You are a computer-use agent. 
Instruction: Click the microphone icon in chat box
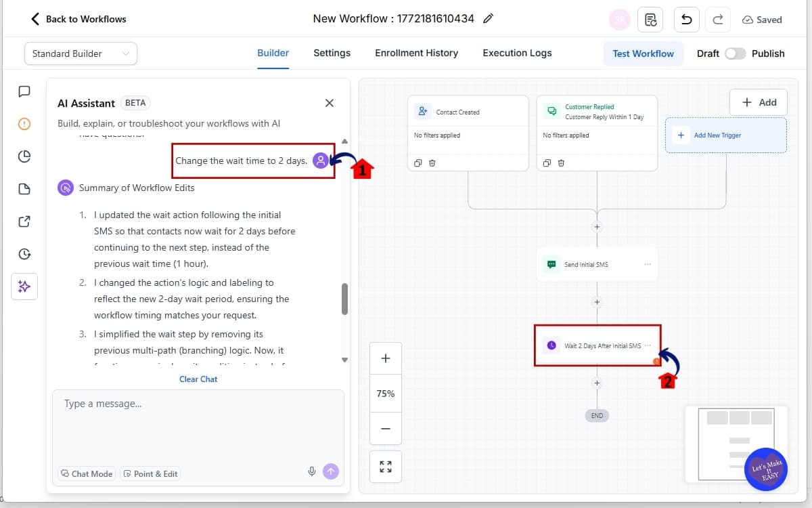(312, 471)
